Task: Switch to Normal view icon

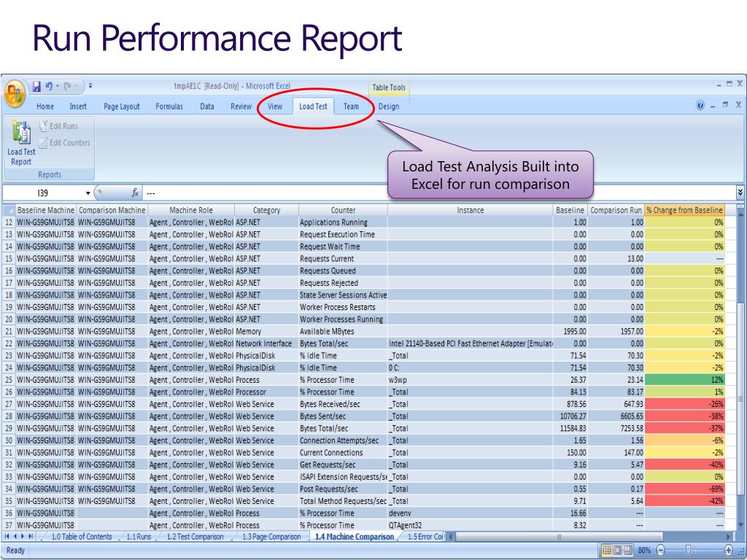Action: tap(607, 550)
